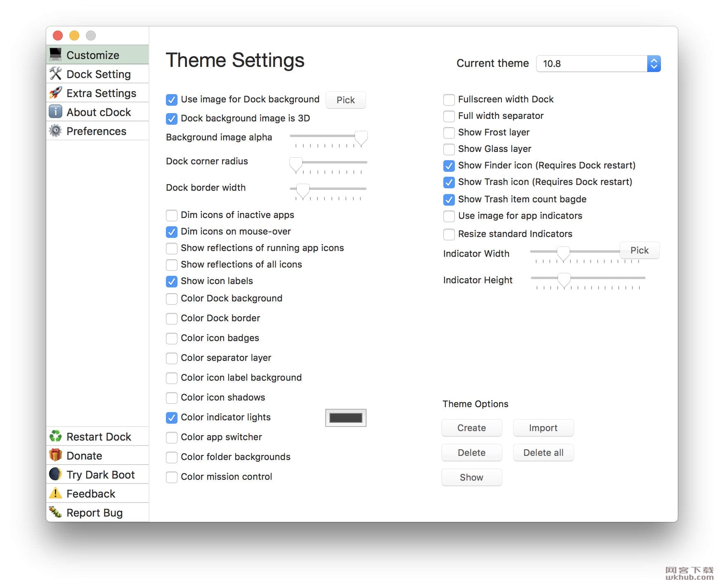The width and height of the screenshot is (724, 588).
Task: Open About cDock page
Action: [97, 111]
